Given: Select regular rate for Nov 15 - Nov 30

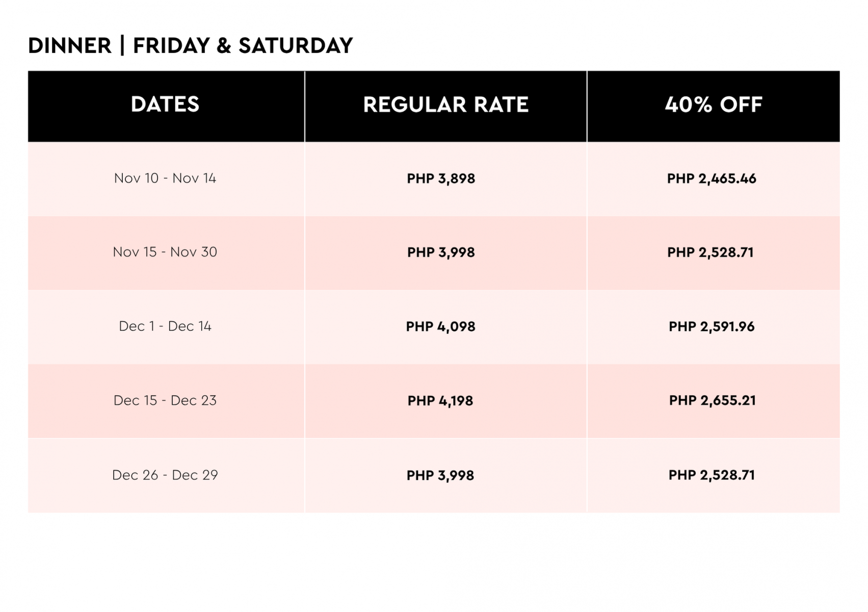Looking at the screenshot, I should point(441,252).
